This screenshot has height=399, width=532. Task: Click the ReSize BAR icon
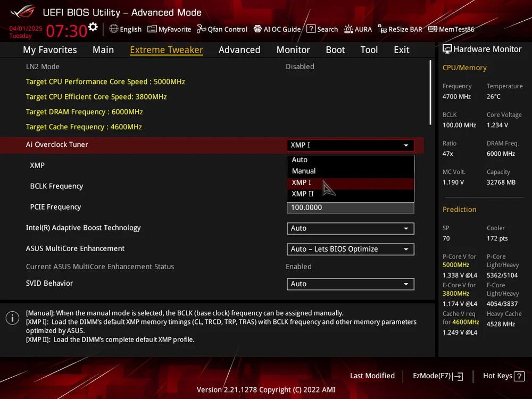(400, 29)
